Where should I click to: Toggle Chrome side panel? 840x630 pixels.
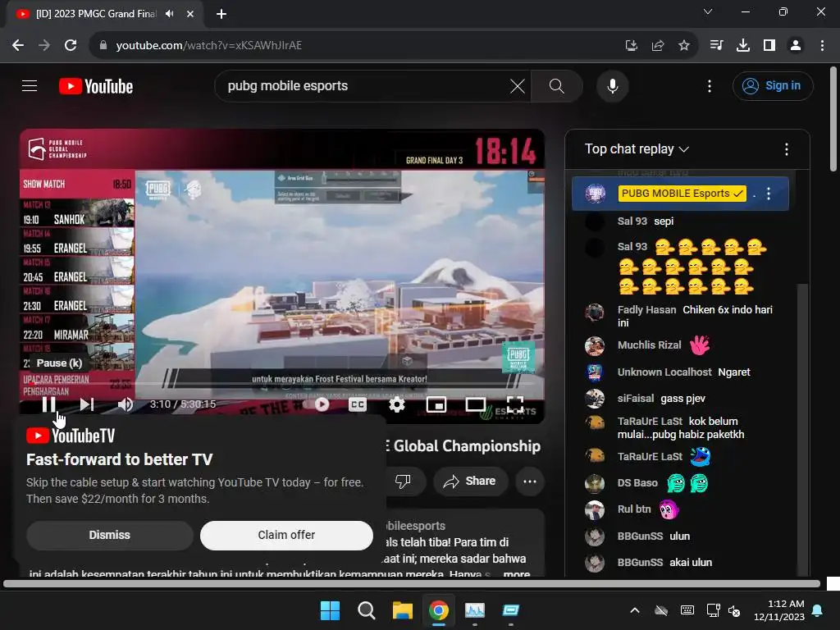[x=769, y=46]
